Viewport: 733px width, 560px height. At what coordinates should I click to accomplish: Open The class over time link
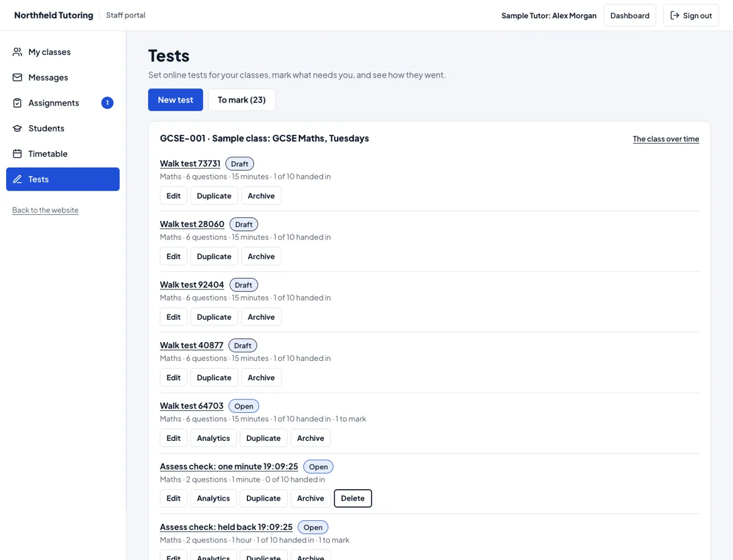(666, 139)
